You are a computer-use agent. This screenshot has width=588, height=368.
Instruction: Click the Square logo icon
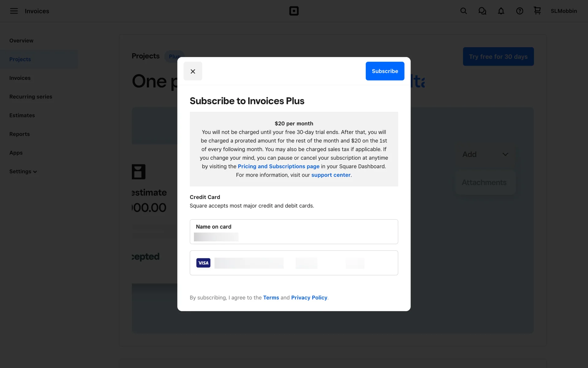[x=294, y=11]
